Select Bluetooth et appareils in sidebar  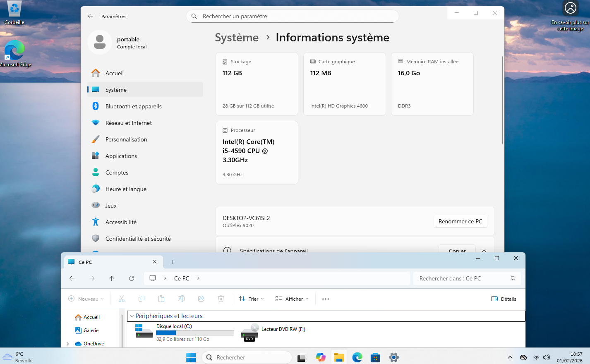(x=133, y=106)
